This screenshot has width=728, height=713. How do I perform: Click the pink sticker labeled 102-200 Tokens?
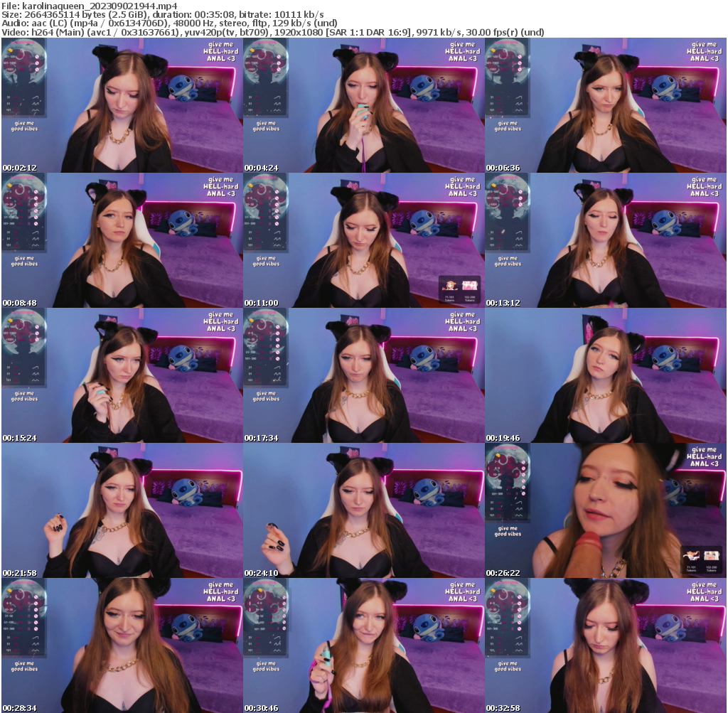point(711,554)
